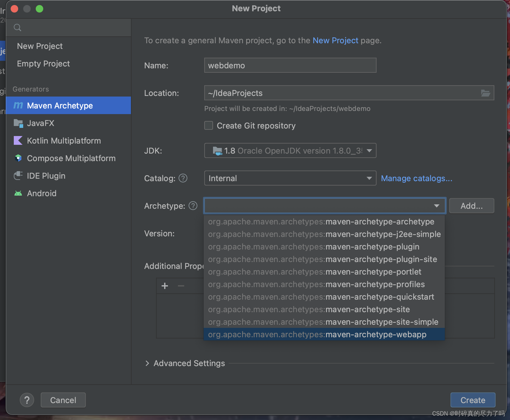Click the Compose Multiplatform icon
Viewport: 510px width, 420px height.
[x=18, y=158]
